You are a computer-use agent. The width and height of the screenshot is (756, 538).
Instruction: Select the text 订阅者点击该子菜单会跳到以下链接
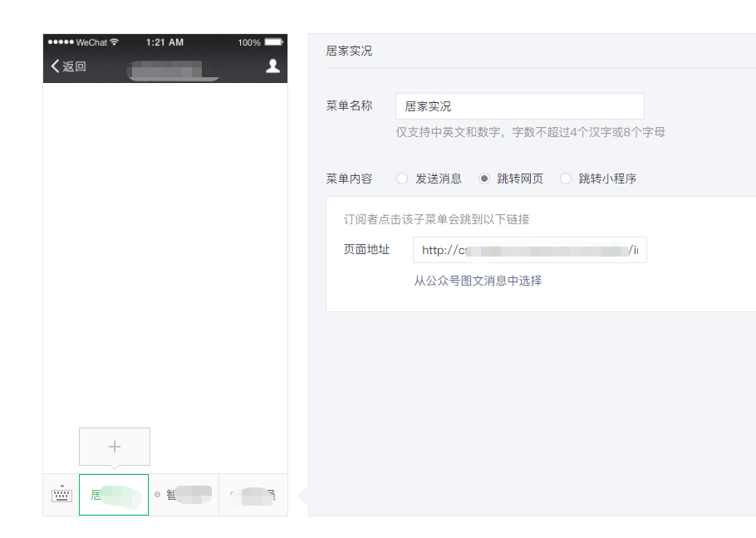[436, 220]
